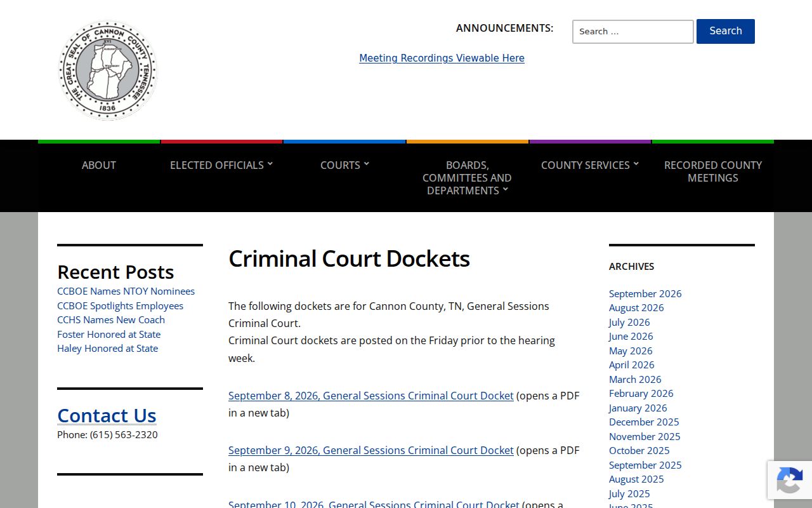Screen dimensions: 812x508
Task: Expand the County Services submenu chevron
Action: [636, 164]
